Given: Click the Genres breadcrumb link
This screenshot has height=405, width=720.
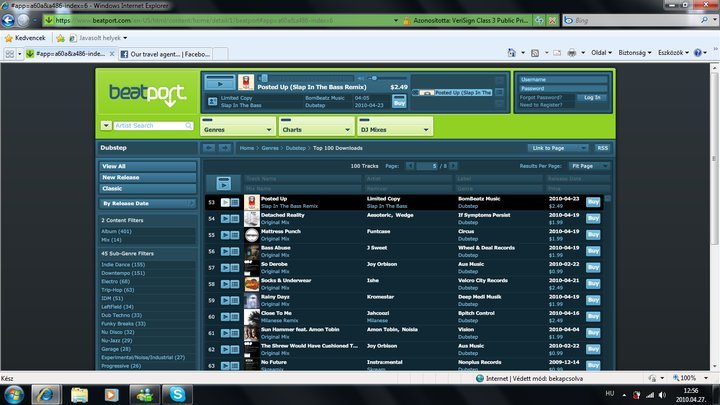Looking at the screenshot, I should pyautogui.click(x=270, y=148).
